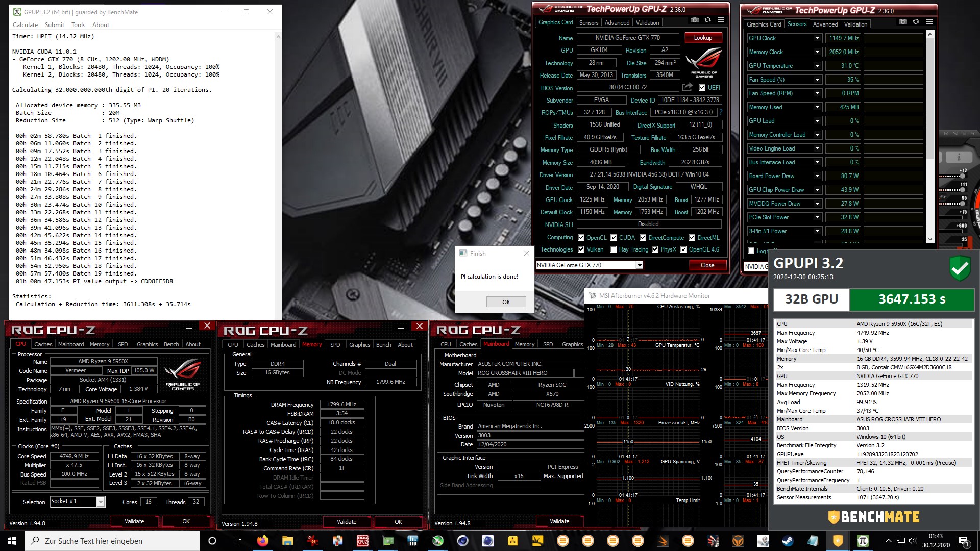Open the Windows Start menu
The image size is (980, 551).
click(12, 541)
